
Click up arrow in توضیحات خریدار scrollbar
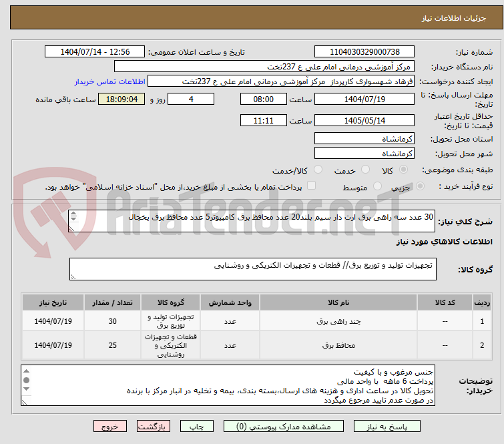tap(26, 371)
